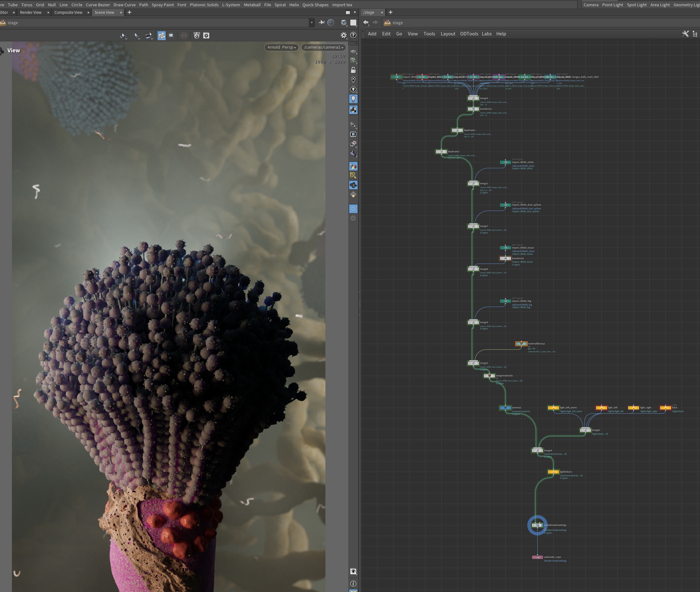Viewport: 700px width, 592px height.
Task: Close the Composite View tab
Action: point(88,13)
